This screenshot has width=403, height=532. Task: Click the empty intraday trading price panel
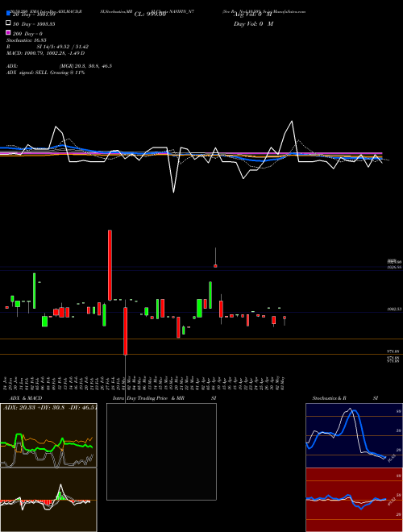tap(161, 451)
